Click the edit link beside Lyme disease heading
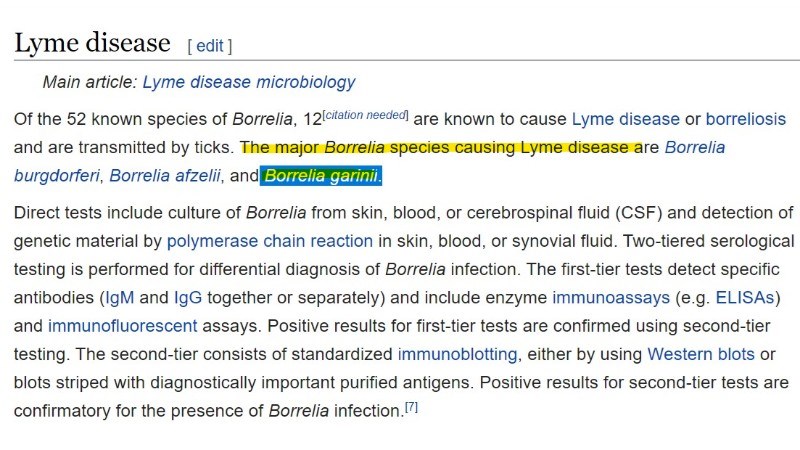 coord(210,46)
